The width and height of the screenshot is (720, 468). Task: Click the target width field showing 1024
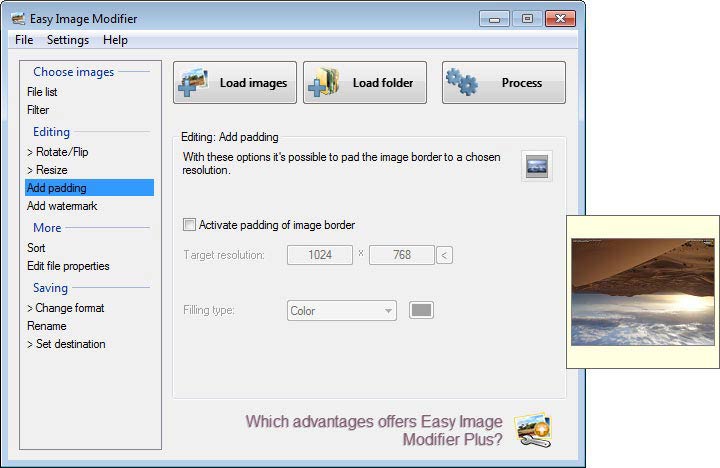click(x=320, y=255)
